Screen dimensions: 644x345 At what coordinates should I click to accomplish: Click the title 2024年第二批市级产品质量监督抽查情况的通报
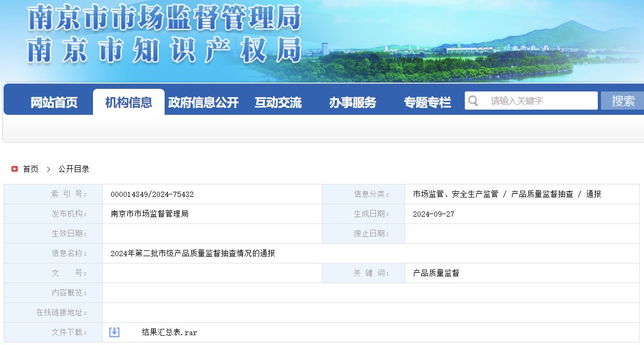193,254
